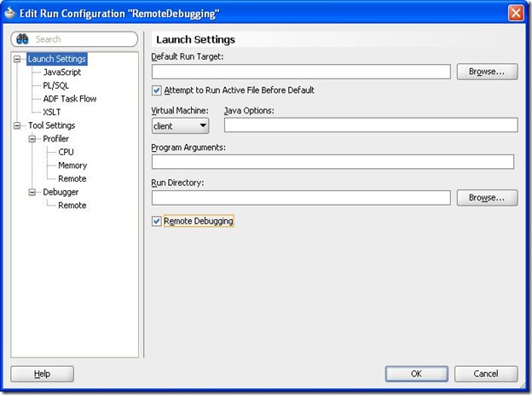The width and height of the screenshot is (532, 395).
Task: Select the XSLT tree item
Action: pos(53,112)
